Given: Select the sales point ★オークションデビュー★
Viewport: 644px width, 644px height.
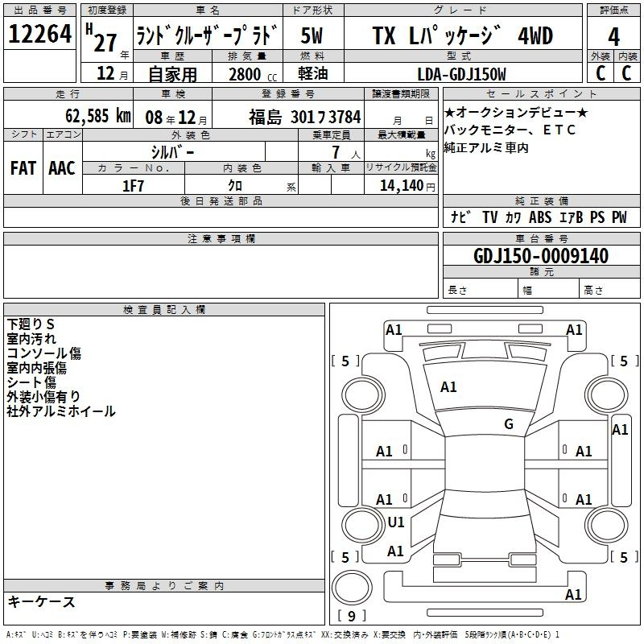Looking at the screenshot, I should [x=516, y=112].
